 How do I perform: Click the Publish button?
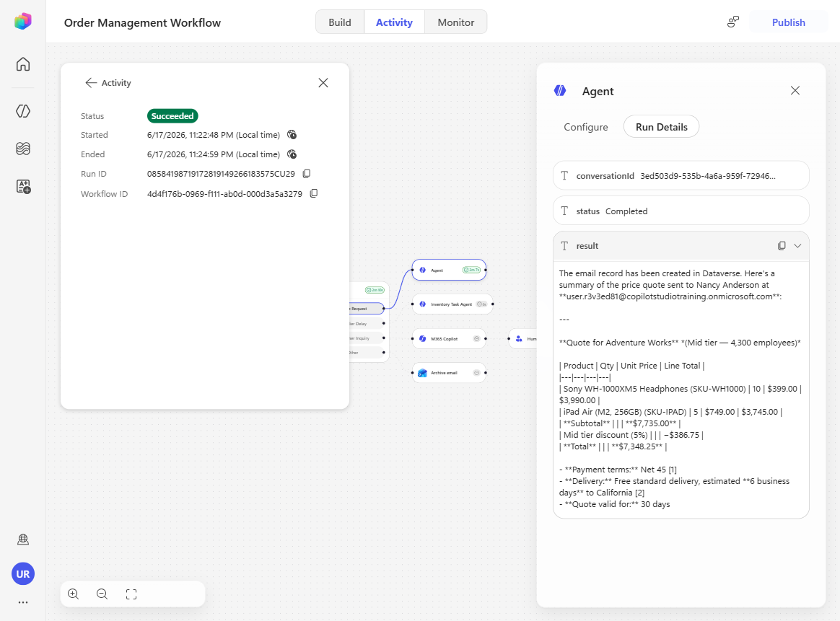tap(789, 22)
